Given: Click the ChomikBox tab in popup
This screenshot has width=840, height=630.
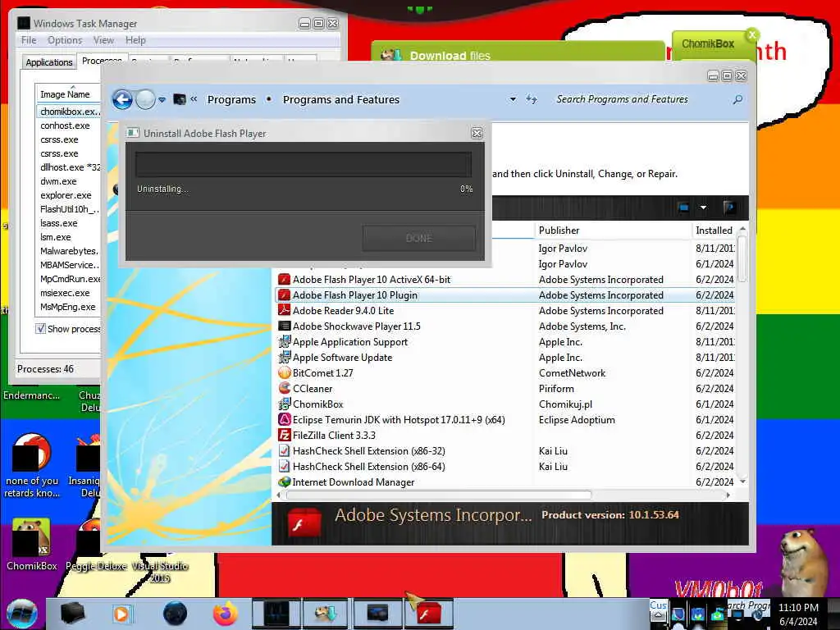Looking at the screenshot, I should (708, 44).
